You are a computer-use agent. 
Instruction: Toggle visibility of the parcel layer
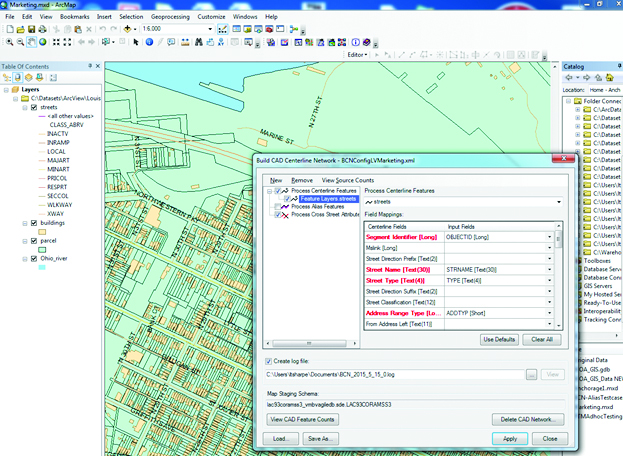pos(34,241)
